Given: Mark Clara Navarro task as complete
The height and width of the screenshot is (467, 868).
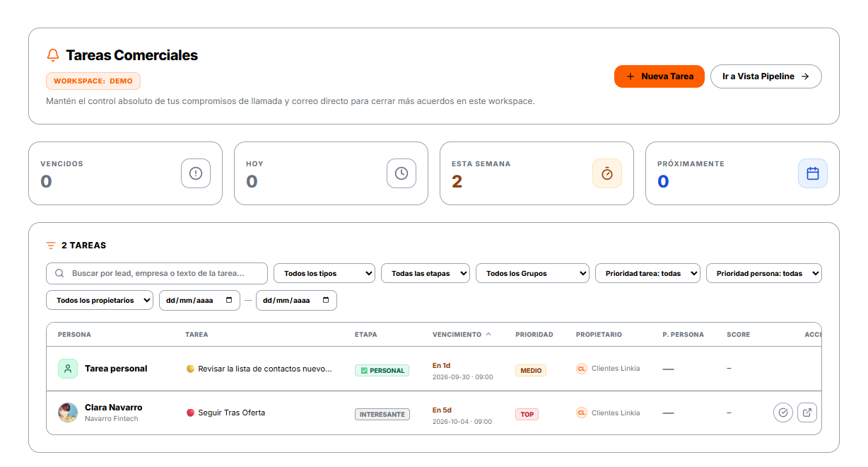Looking at the screenshot, I should (783, 413).
